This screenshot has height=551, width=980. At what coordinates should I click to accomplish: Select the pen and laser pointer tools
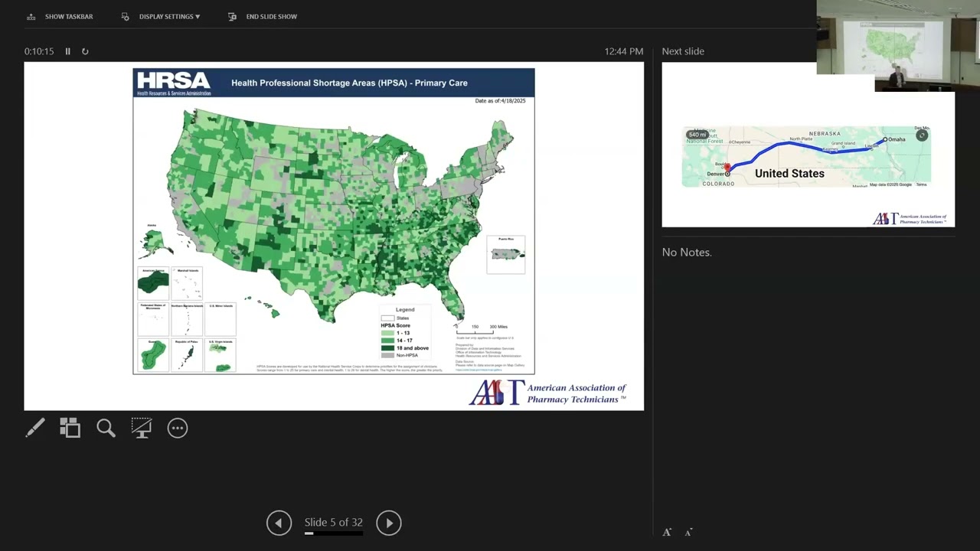35,428
